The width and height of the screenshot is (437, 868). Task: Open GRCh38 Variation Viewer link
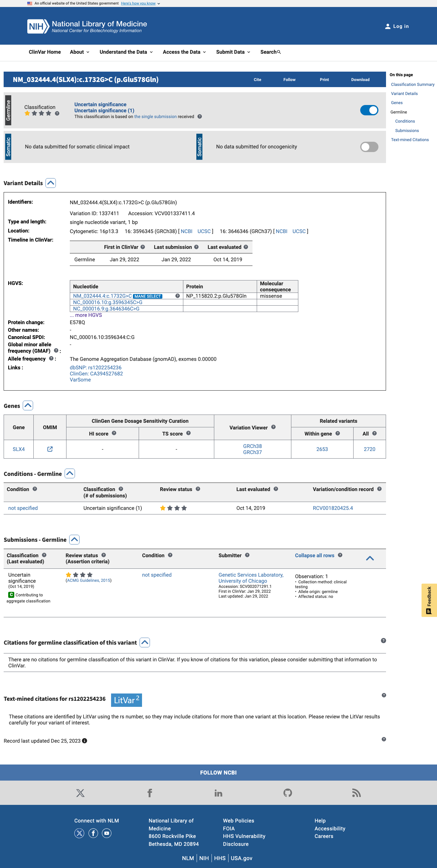[x=252, y=446]
